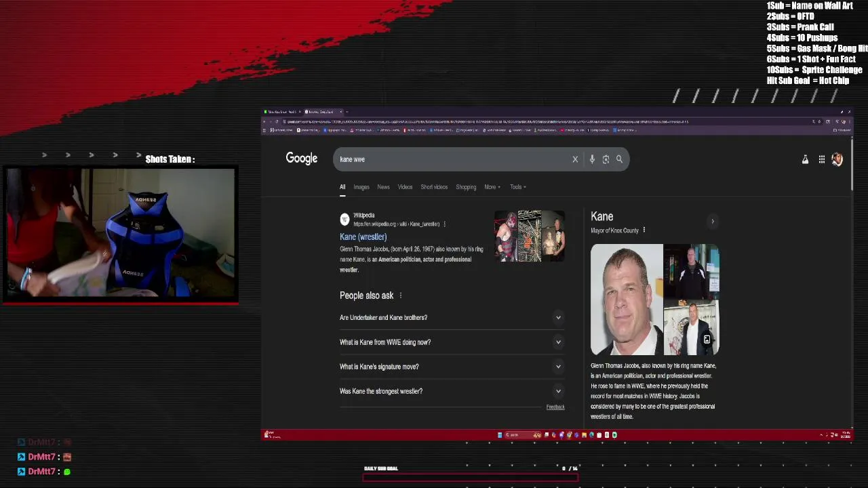Open Google Labs flask icon
The image size is (868, 488).
(805, 159)
